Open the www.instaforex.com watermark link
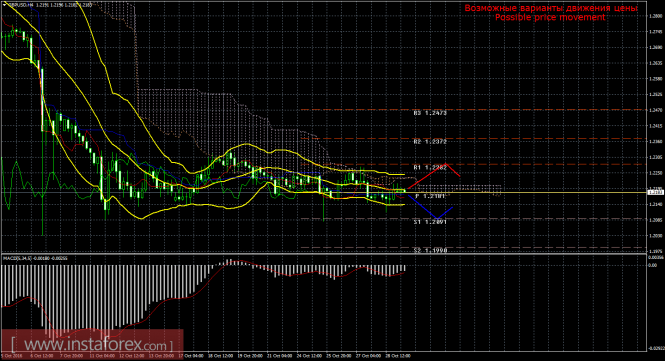Screen dimensions: 665x361 point(92,344)
